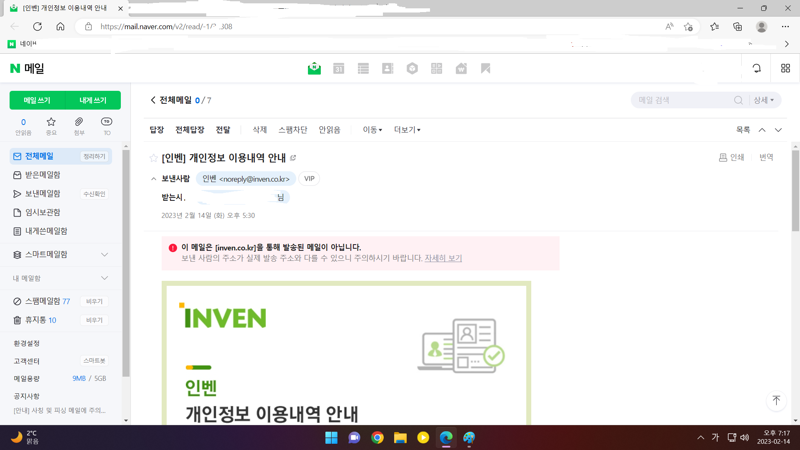The width and height of the screenshot is (800, 450).
Task: Click the mail search magnifier icon
Action: point(738,101)
